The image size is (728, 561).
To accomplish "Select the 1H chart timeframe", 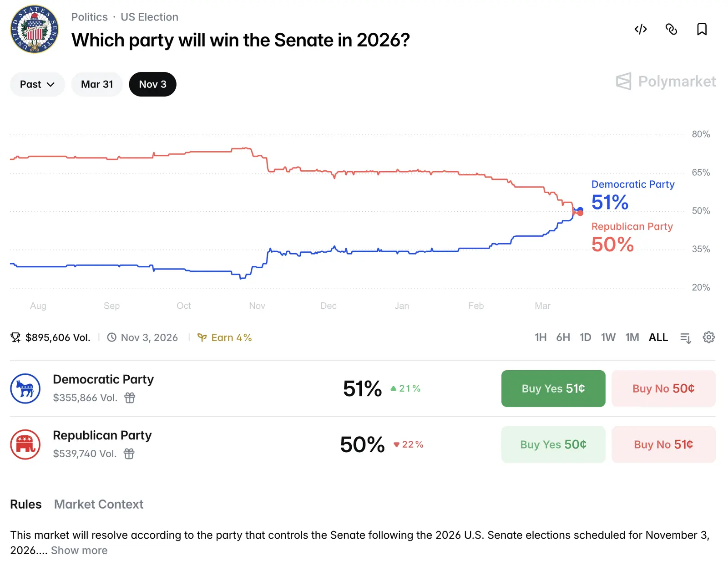I will 541,337.
